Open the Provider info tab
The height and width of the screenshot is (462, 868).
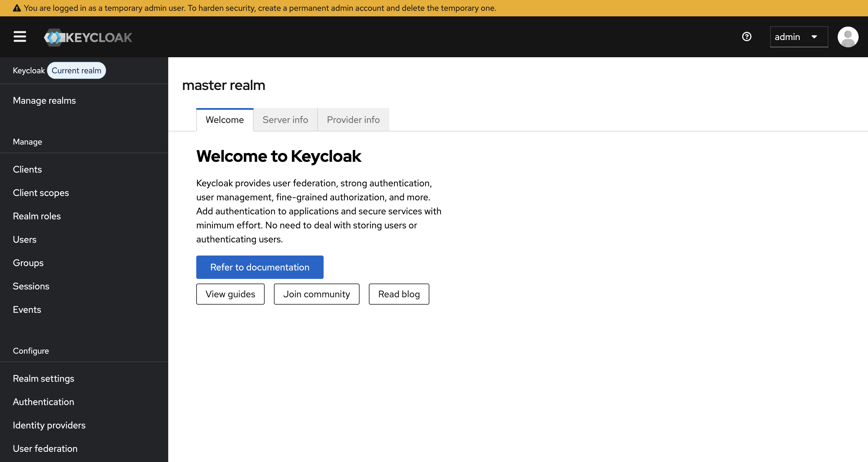tap(353, 120)
